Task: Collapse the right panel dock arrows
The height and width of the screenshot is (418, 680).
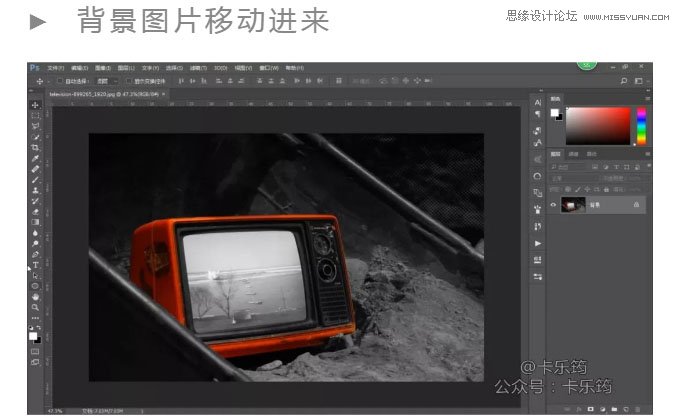Action: tap(647, 90)
